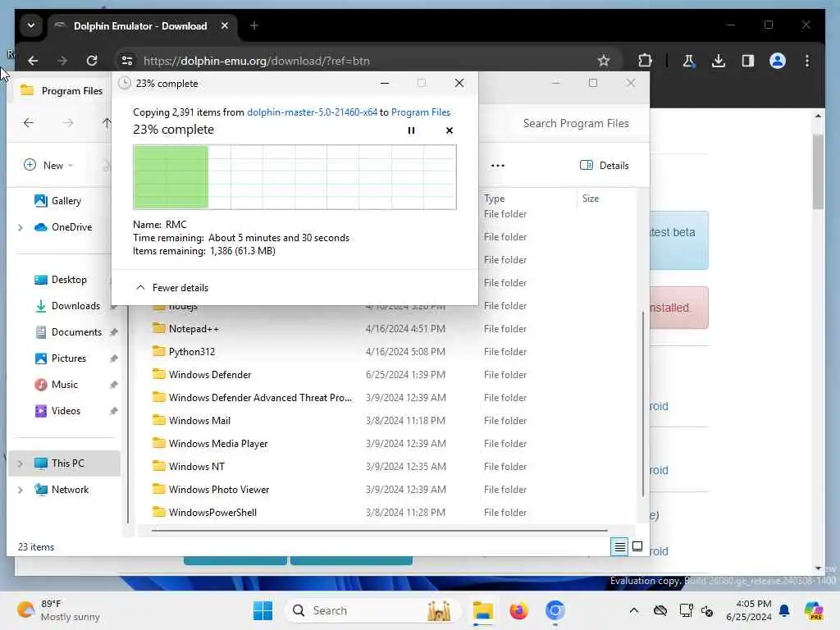Show hidden system tray icons
This screenshot has height=630, width=840.
pos(634,610)
